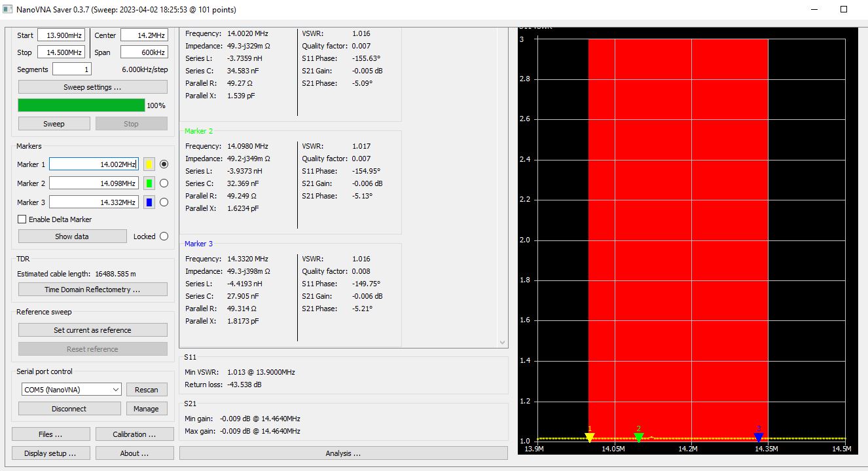
Task: Select the Marker 3 radio button
Action: [x=164, y=202]
